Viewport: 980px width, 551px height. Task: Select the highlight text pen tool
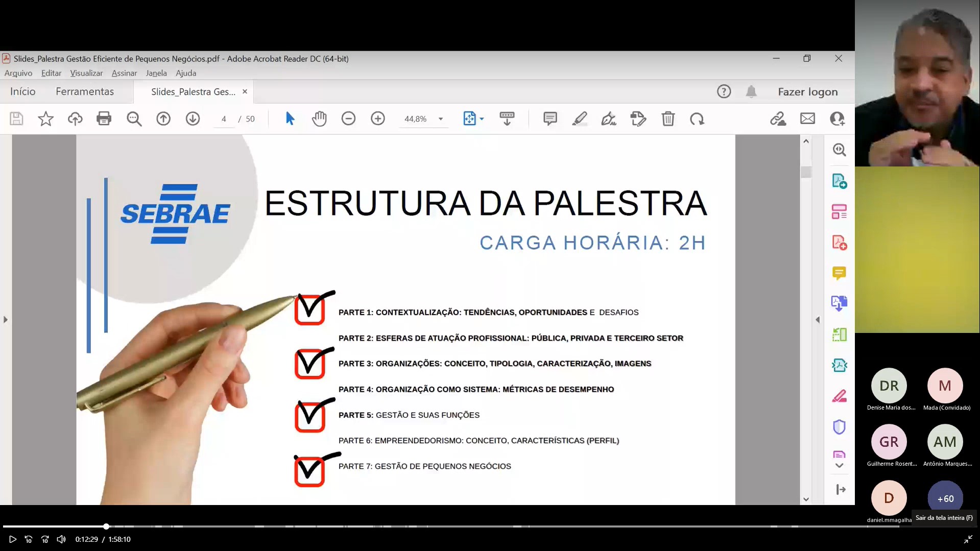[x=579, y=119]
